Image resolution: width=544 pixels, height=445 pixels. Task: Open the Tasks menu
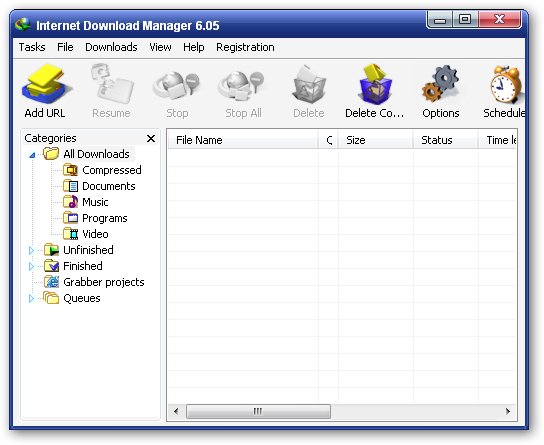coord(32,47)
